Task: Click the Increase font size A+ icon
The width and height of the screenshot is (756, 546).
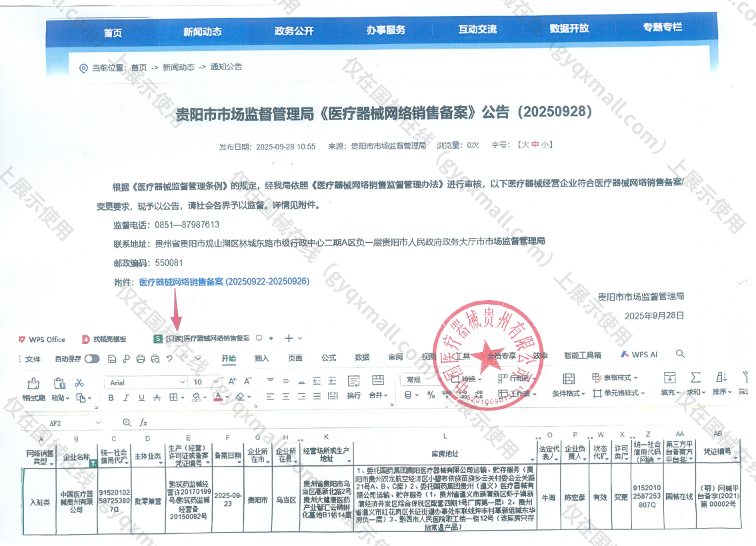Action: [233, 381]
